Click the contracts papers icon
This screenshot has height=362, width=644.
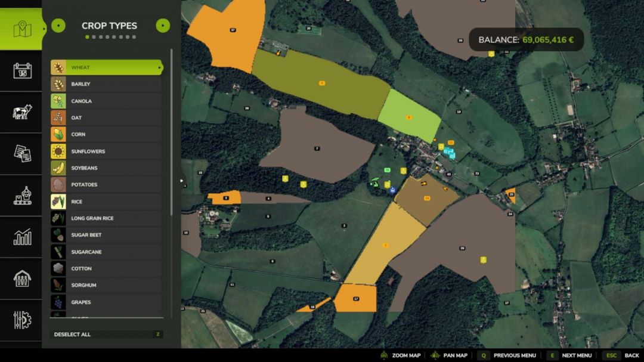21,153
